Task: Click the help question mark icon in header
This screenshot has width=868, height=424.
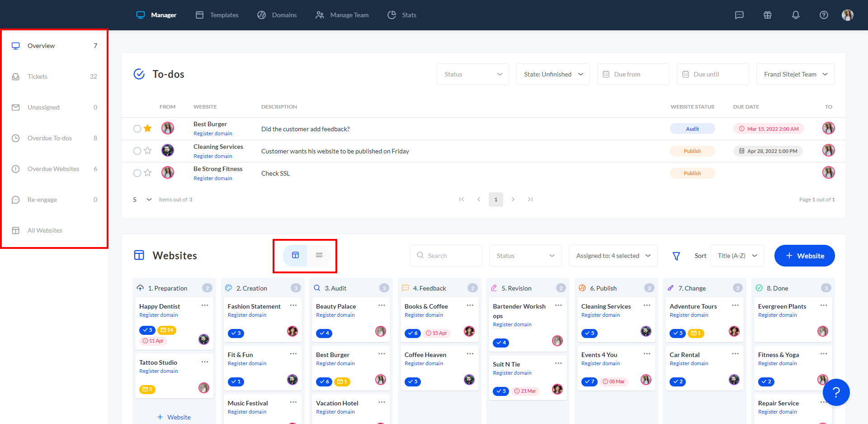Action: 824,15
